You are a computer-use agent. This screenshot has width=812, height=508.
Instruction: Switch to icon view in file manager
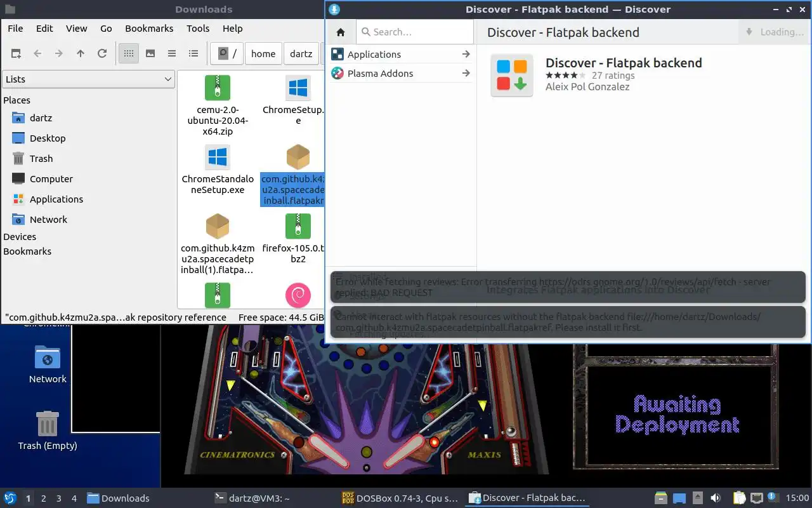pos(129,54)
